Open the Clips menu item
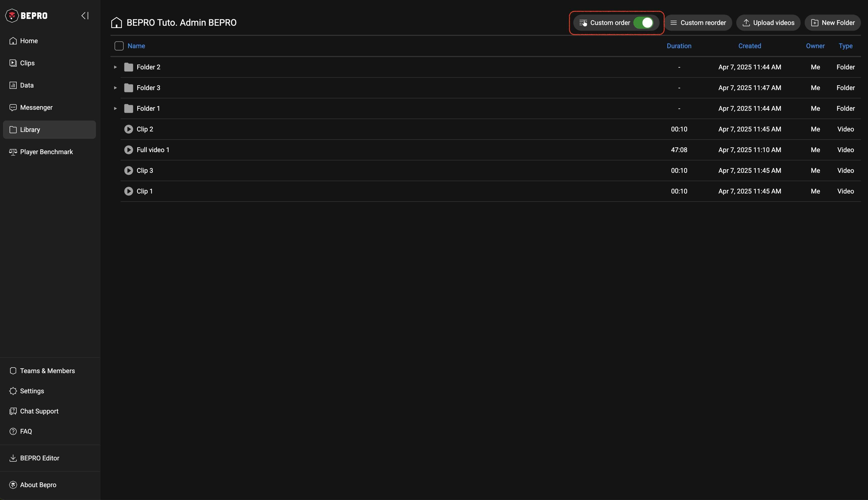This screenshot has width=868, height=500. click(27, 63)
